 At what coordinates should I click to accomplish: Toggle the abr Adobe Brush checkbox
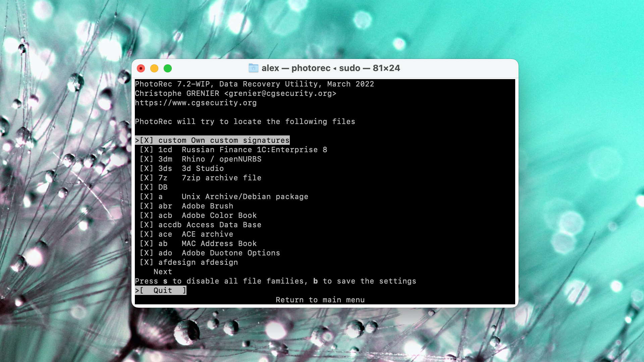click(147, 206)
